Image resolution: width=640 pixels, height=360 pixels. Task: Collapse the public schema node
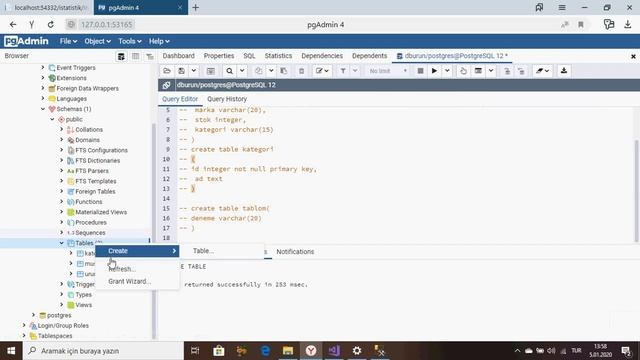click(x=52, y=119)
